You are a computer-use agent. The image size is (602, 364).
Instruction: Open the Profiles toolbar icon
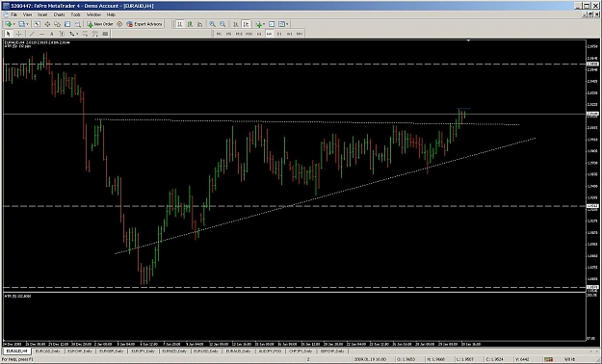(21, 24)
